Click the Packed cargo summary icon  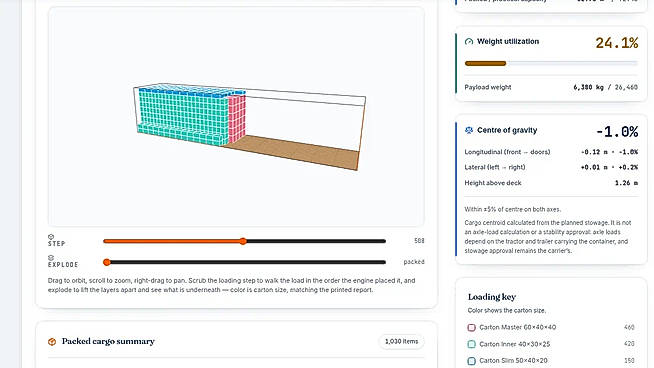pyautogui.click(x=52, y=342)
